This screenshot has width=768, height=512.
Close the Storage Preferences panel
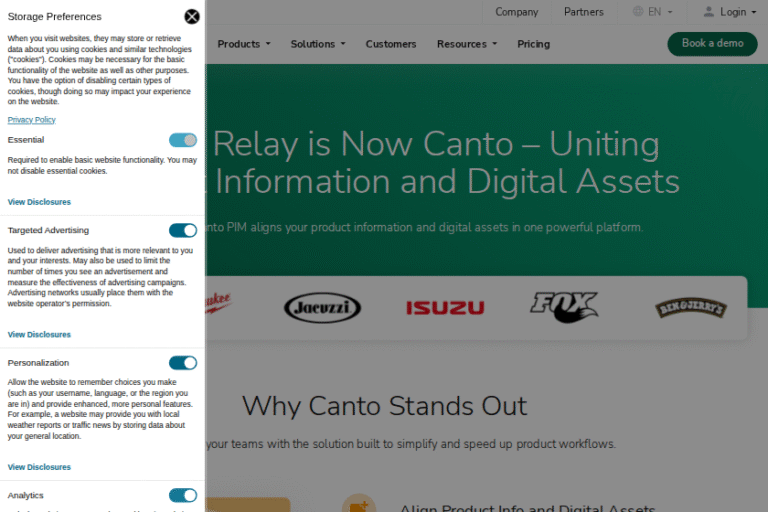click(x=192, y=16)
